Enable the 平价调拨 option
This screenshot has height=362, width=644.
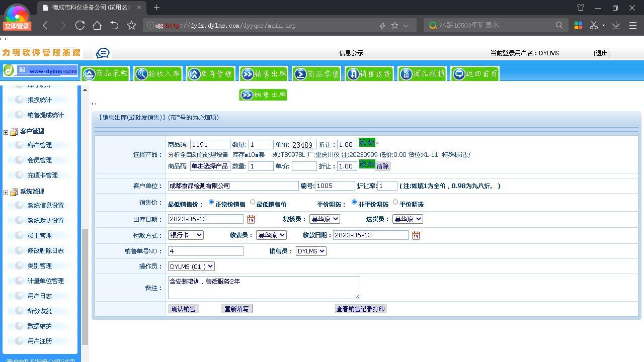[395, 202]
